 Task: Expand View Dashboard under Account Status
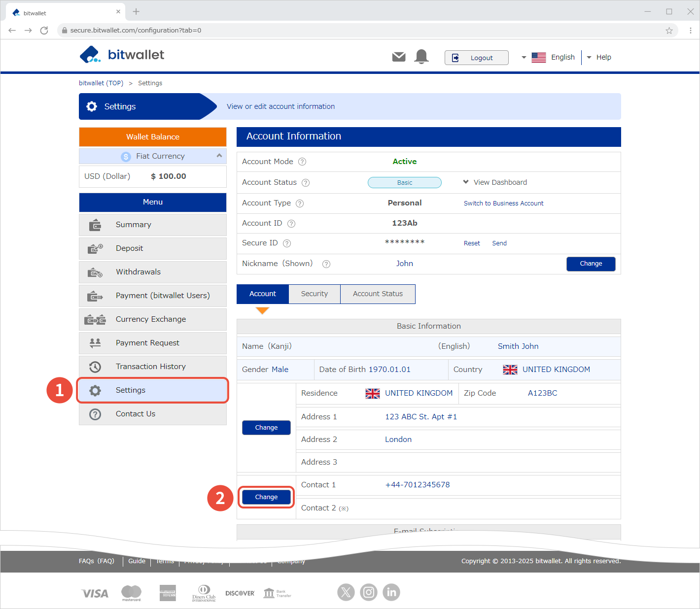point(495,182)
